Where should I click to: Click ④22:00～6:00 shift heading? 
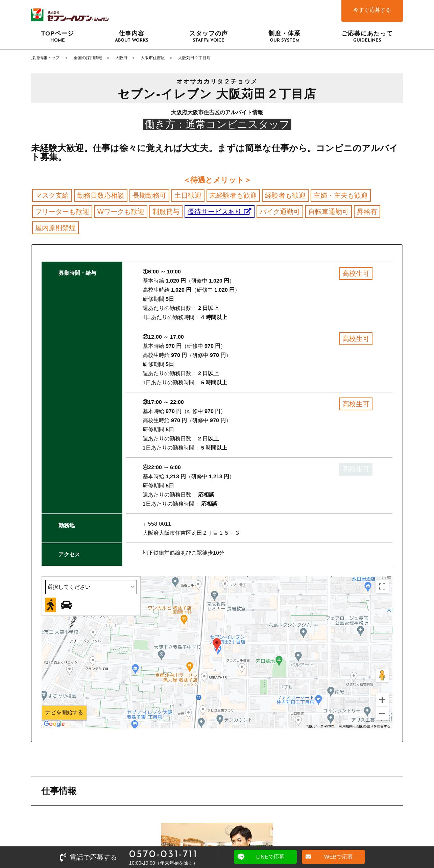(162, 467)
